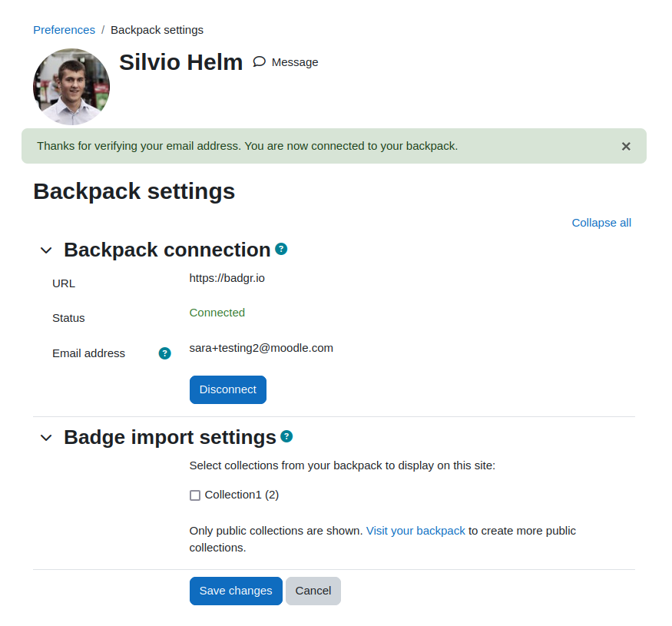Image resolution: width=672 pixels, height=626 pixels.
Task: Click the help icon beside Backpack connection
Action: [x=281, y=249]
